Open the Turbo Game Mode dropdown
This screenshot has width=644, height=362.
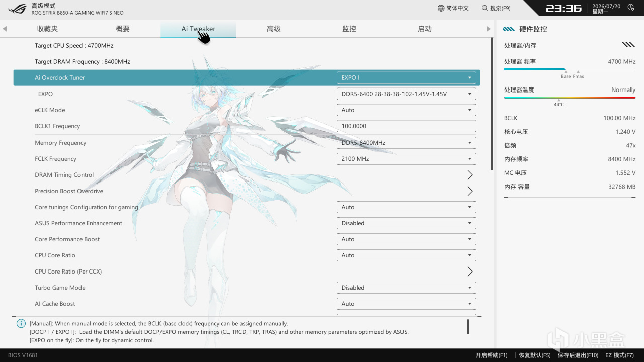tap(406, 288)
